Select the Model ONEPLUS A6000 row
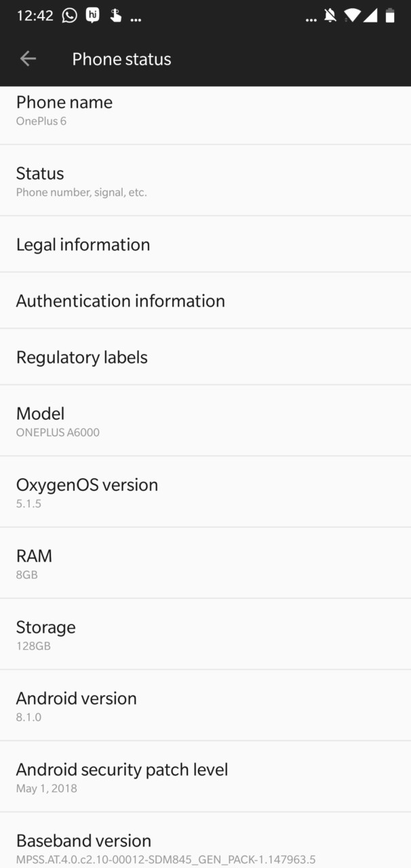The image size is (411, 868). tap(205, 421)
